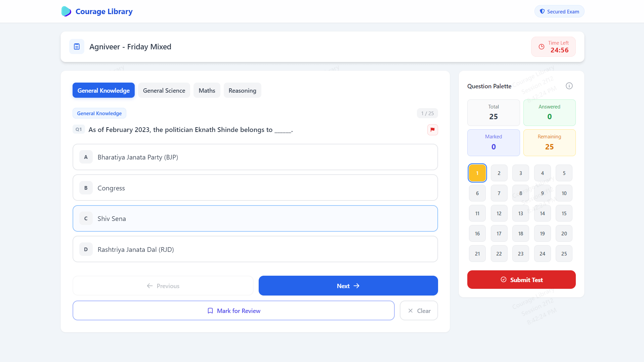644x362 pixels.
Task: Select option A Bharatiya Janata Party
Action: pyautogui.click(x=255, y=157)
